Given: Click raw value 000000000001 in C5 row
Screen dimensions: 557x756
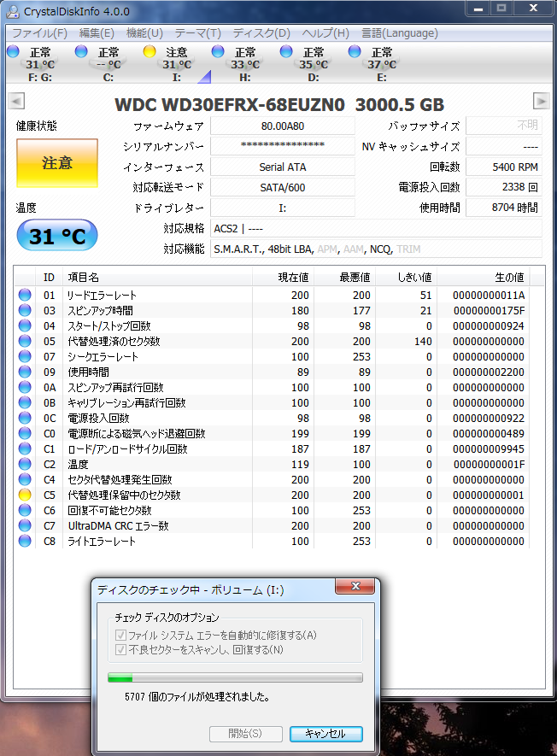Looking at the screenshot, I should pos(488,495).
